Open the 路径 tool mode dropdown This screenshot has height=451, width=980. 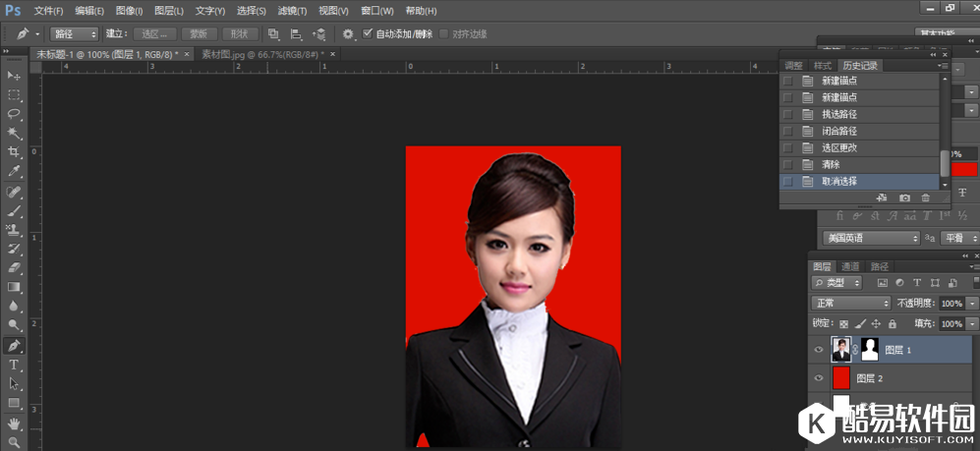point(74,33)
